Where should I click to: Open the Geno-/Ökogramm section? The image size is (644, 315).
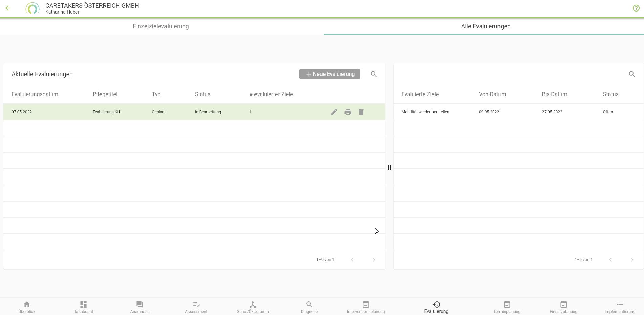tap(252, 307)
